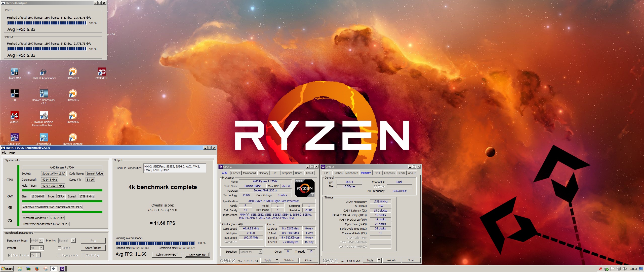Switch to Bench tab in the CPU-Z CPU-tab window
The image size is (644, 272).
coord(299,173)
